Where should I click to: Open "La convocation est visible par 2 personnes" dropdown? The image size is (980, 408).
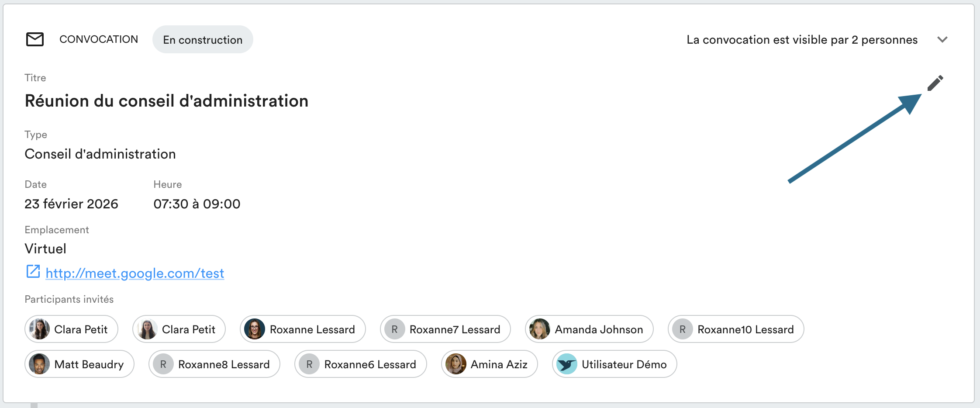point(802,40)
